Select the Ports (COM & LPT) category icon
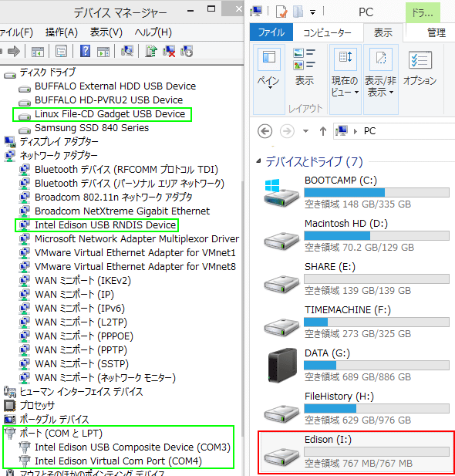The width and height of the screenshot is (455, 476). pyautogui.click(x=10, y=434)
